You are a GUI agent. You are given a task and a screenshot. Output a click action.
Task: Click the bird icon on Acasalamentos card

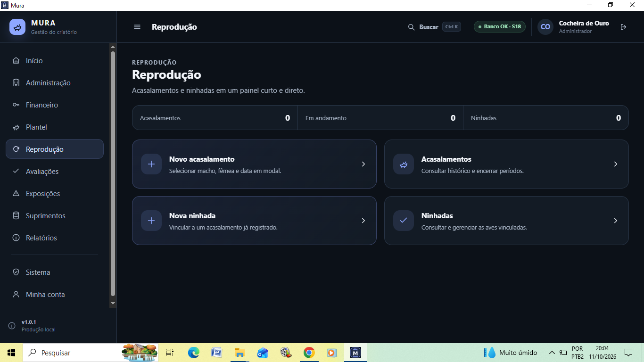(404, 164)
